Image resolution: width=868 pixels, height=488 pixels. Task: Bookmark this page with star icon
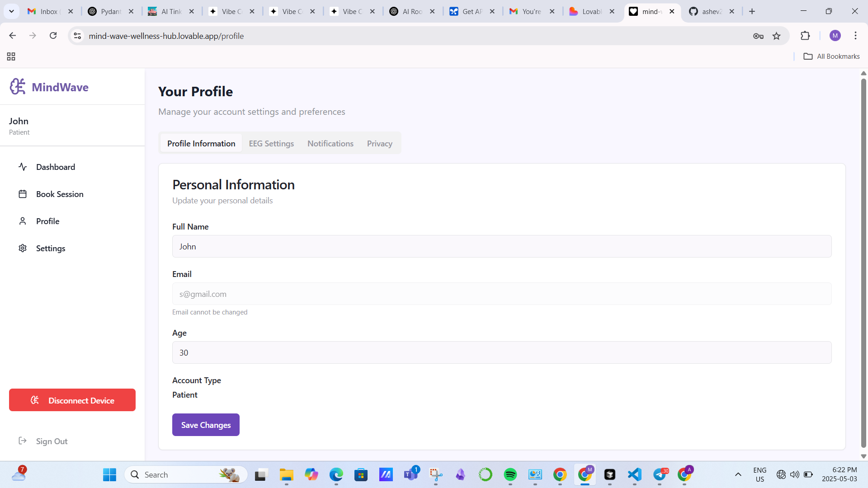pyautogui.click(x=777, y=36)
